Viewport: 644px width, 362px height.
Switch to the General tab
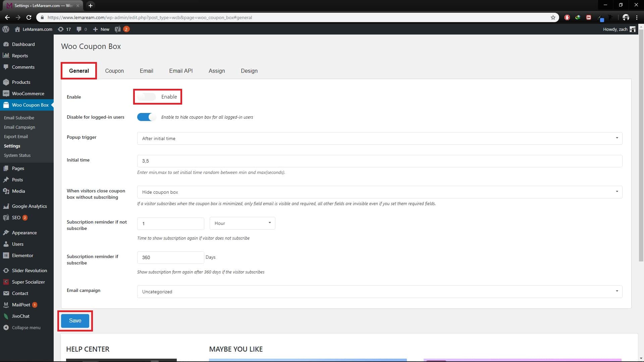point(79,71)
